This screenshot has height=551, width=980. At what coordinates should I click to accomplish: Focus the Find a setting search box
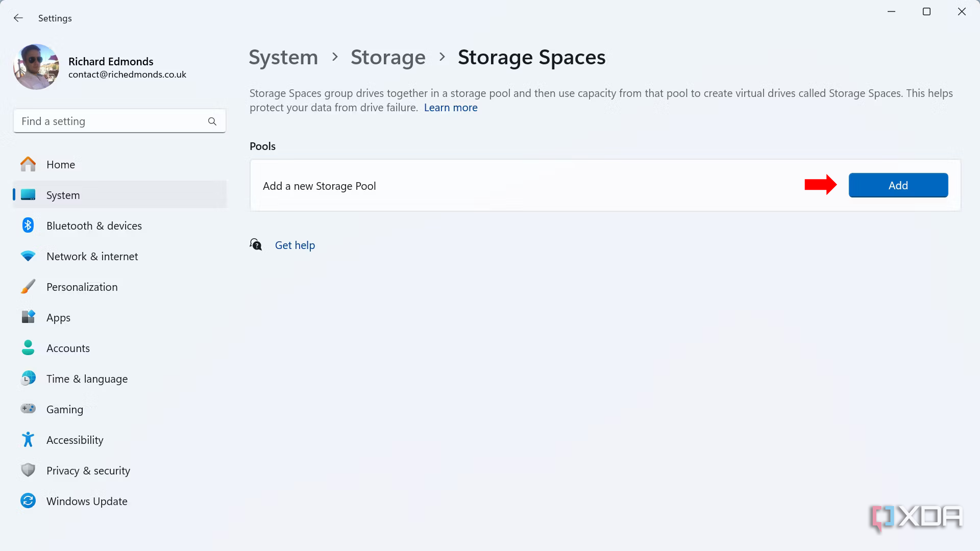112,121
